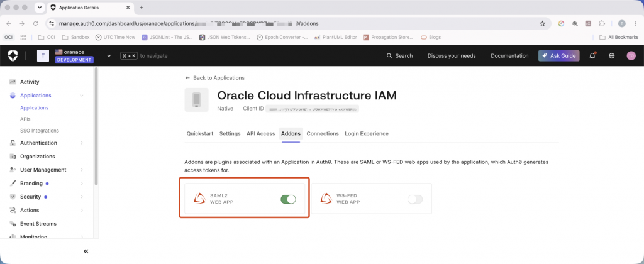The width and height of the screenshot is (644, 264).
Task: Open new browser tab
Action: point(142,8)
